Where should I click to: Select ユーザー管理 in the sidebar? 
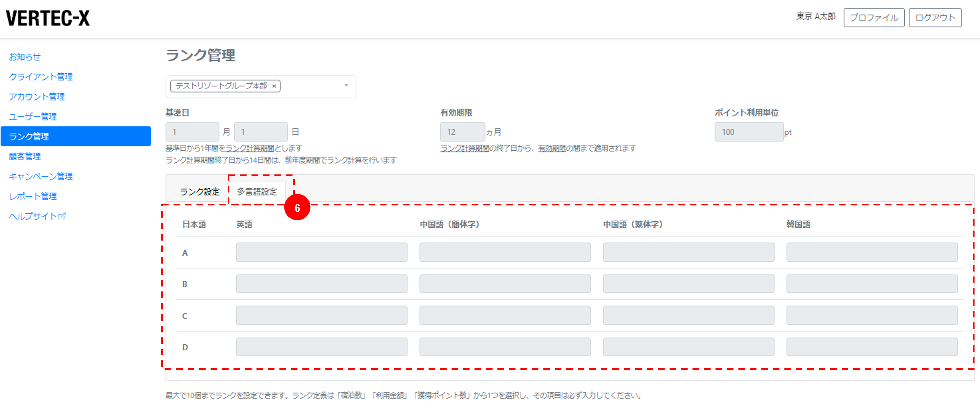click(x=33, y=116)
